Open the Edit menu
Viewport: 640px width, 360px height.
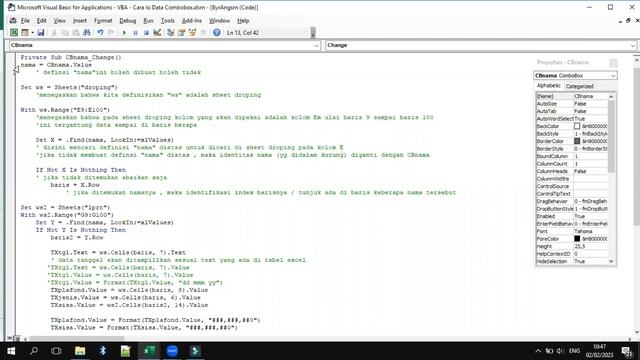pyautogui.click(x=41, y=20)
